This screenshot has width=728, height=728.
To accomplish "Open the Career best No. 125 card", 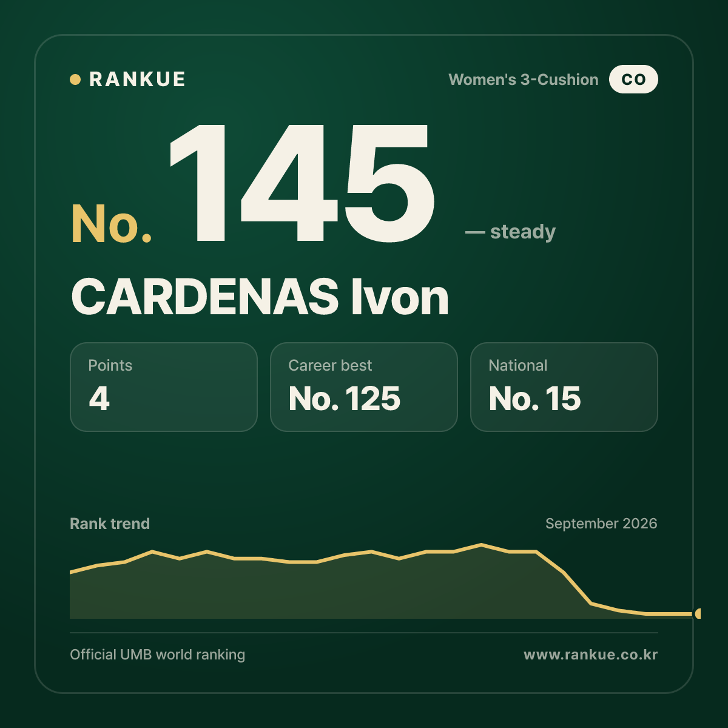I will [364, 387].
